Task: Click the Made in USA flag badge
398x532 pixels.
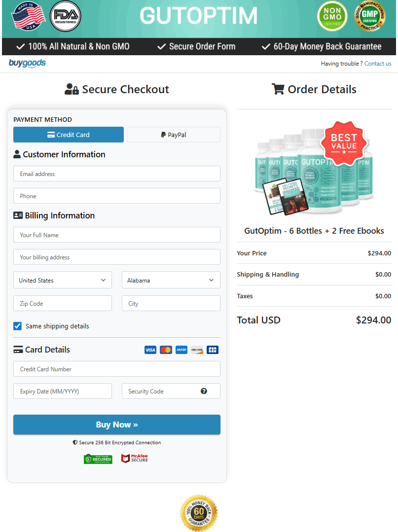Action: tap(29, 16)
